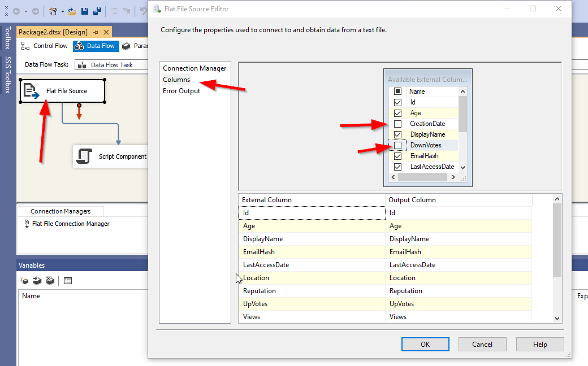Close the Package2.dtsx [Design] tab
Image resolution: width=588 pixels, height=366 pixels.
pos(106,32)
